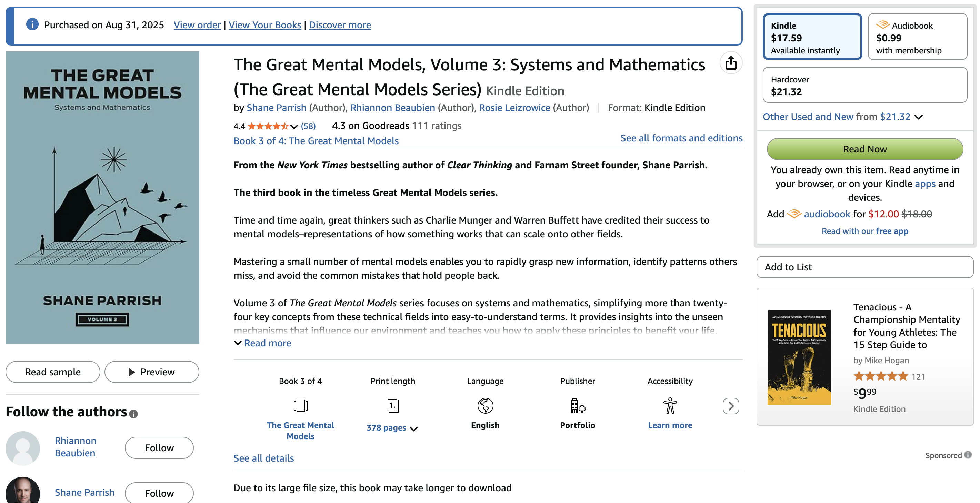Click the book series icon under Book 3 of 4

click(x=300, y=406)
